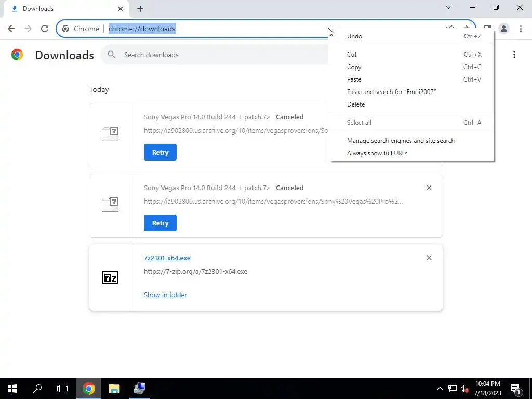Open File Explorer from the taskbar
This screenshot has height=399, width=532.
point(114,389)
